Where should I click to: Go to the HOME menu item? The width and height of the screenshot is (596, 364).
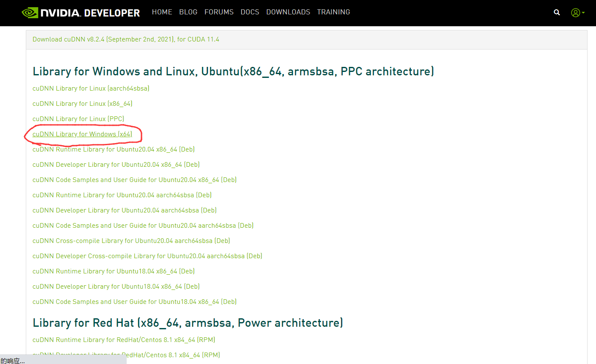pyautogui.click(x=162, y=12)
